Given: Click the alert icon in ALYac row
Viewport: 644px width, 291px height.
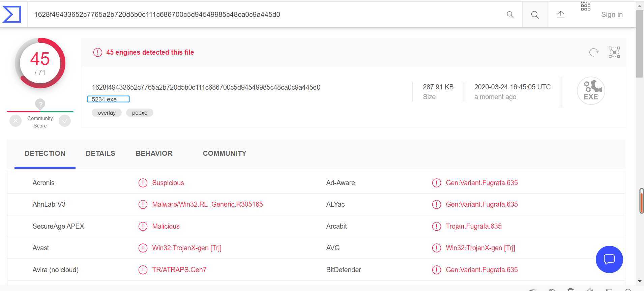Looking at the screenshot, I should pos(437,204).
